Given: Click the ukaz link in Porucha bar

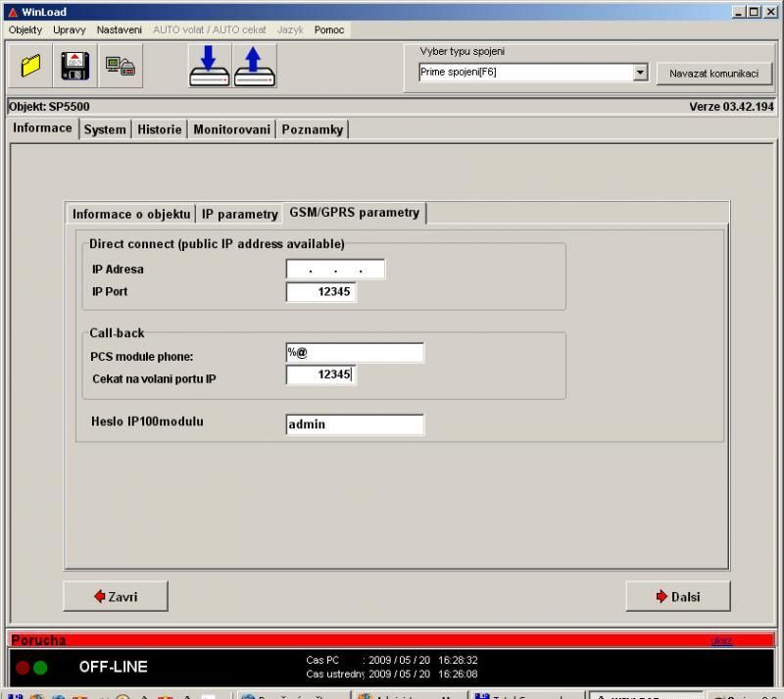Looking at the screenshot, I should [x=721, y=641].
